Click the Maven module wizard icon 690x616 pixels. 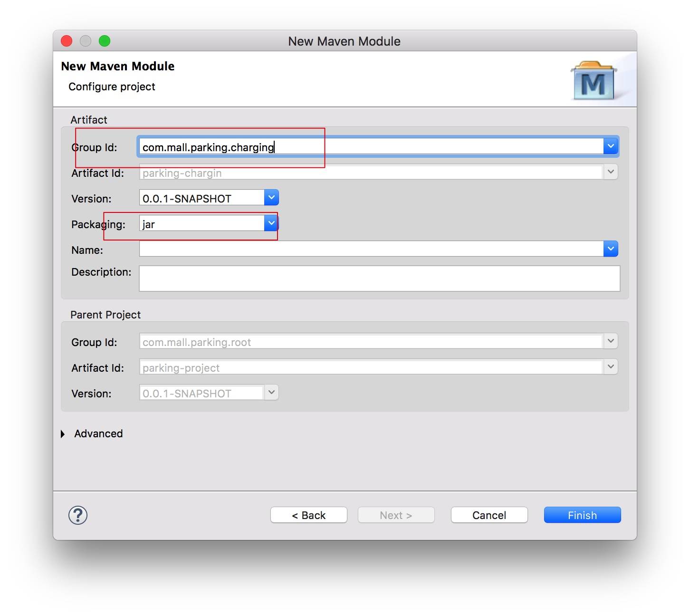tap(593, 81)
